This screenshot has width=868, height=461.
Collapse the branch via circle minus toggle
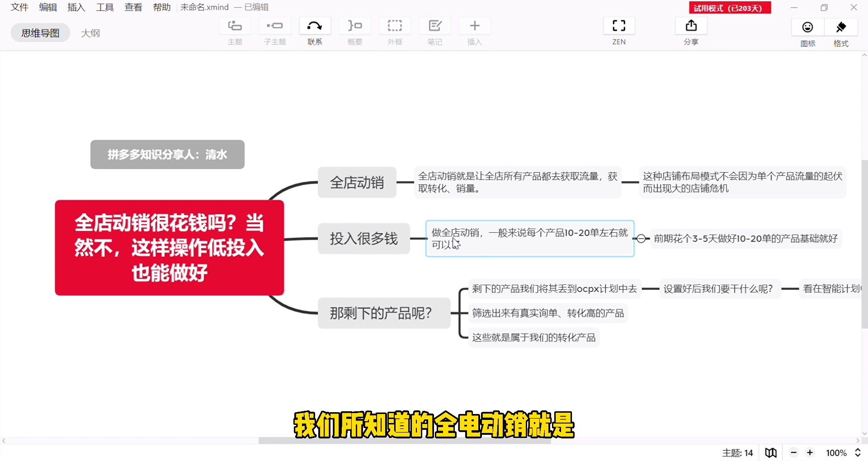(x=641, y=239)
